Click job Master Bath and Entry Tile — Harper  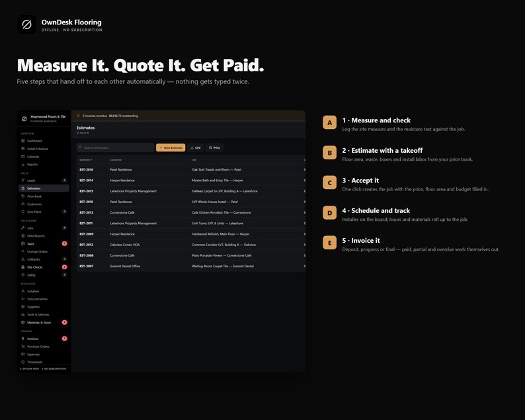(x=218, y=180)
